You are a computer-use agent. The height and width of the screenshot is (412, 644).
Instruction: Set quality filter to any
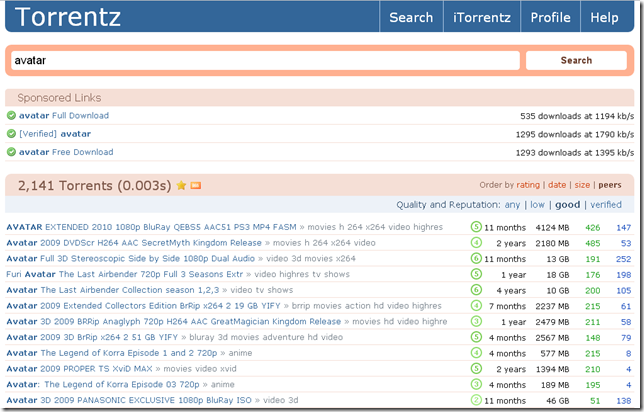coord(512,205)
